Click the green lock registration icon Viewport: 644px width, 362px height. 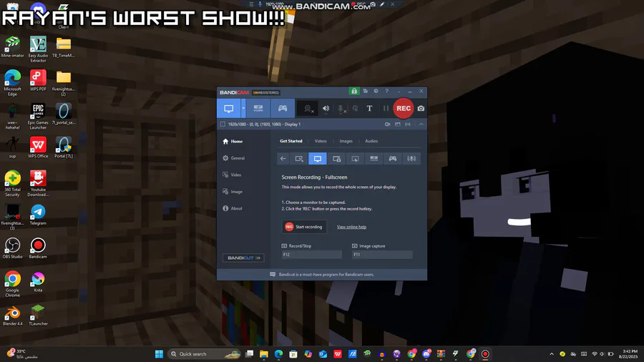(x=354, y=91)
